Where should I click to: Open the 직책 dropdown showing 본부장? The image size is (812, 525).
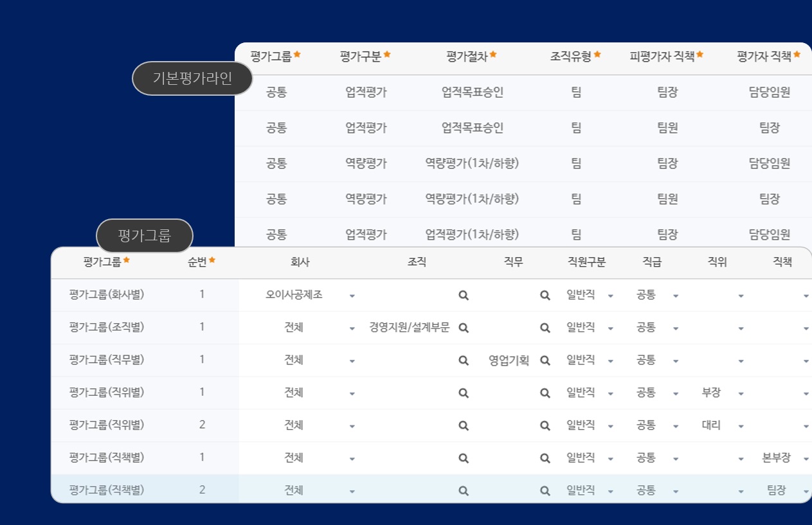(806, 458)
